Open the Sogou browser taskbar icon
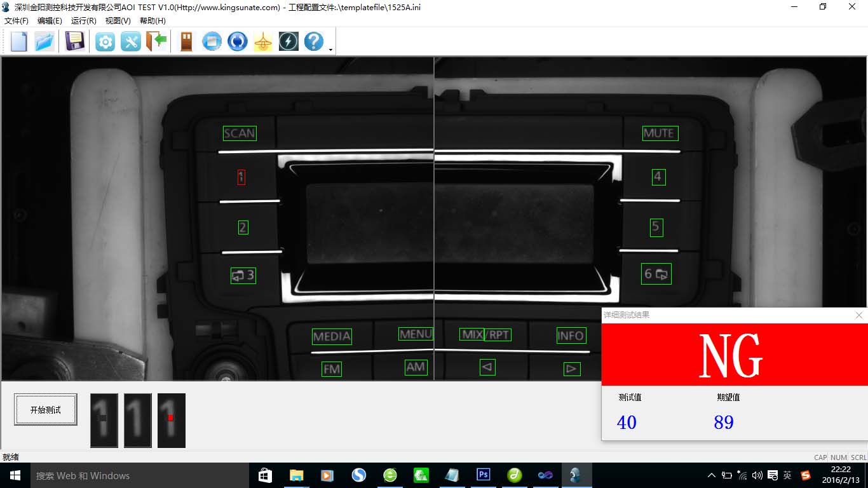Viewport: 868px width, 488px height. (359, 475)
